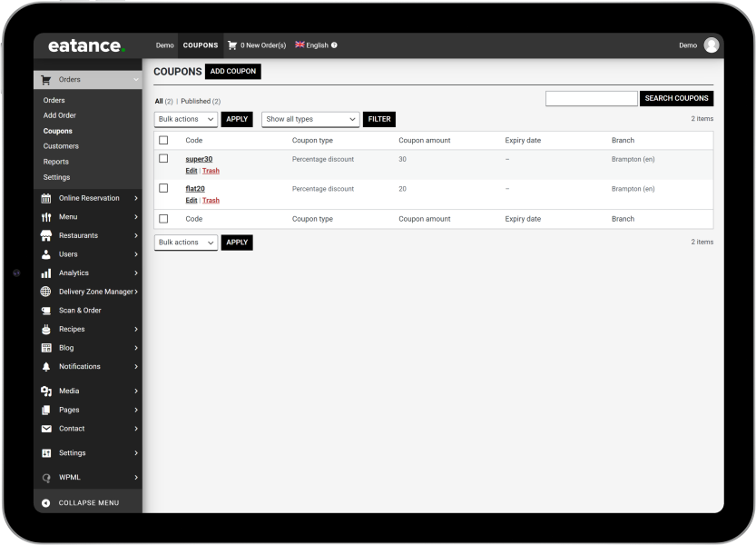Expand the Restaurants submenu arrow
756x545 pixels.
(136, 235)
